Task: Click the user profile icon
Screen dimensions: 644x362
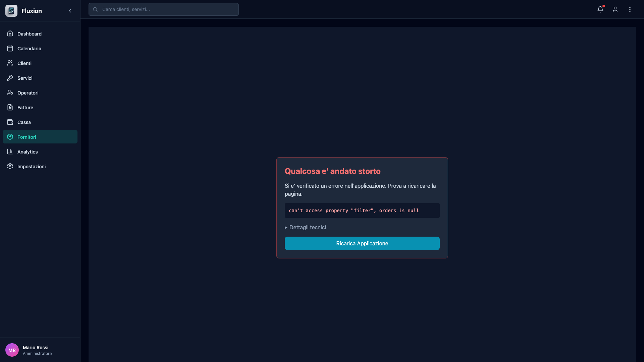Action: (x=615, y=9)
